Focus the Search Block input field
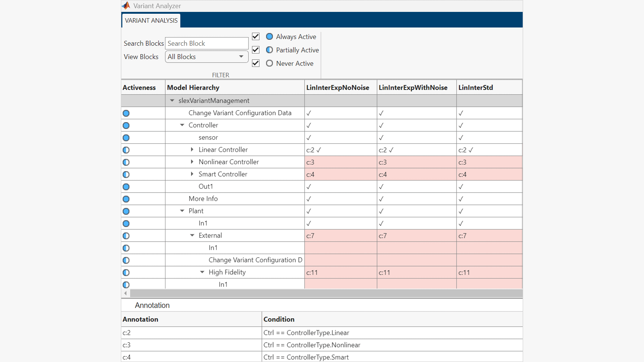Screen dimensions: 644x362 tap(207, 43)
